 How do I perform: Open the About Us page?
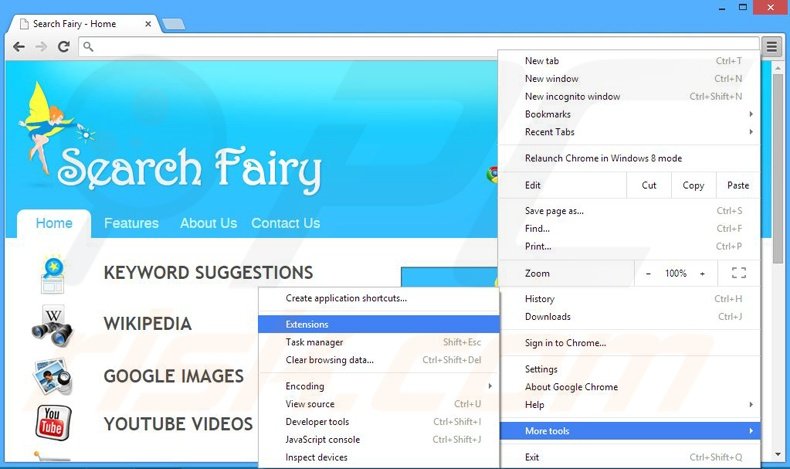tap(209, 223)
